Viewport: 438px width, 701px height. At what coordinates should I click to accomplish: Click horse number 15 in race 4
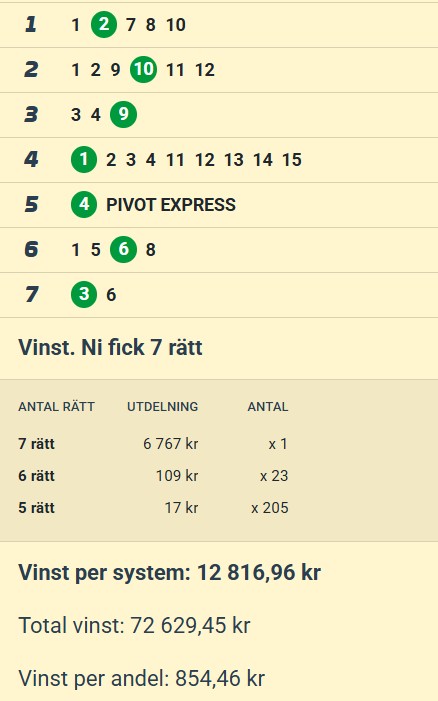[292, 160]
